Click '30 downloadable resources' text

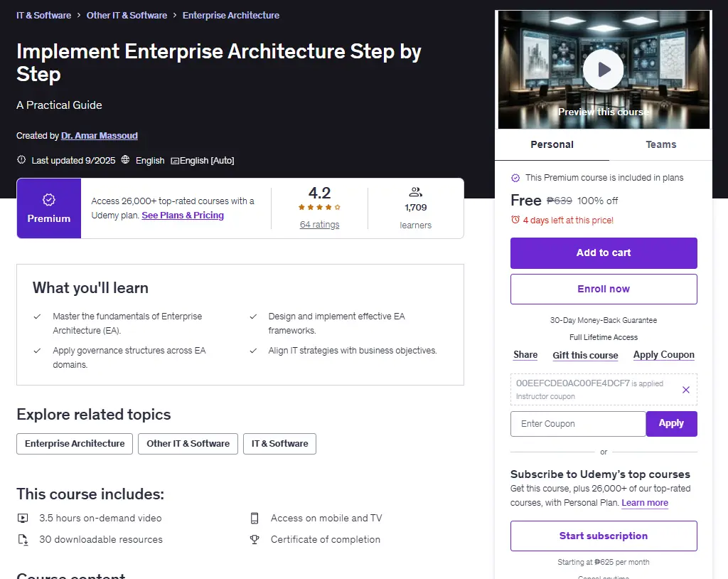click(101, 539)
